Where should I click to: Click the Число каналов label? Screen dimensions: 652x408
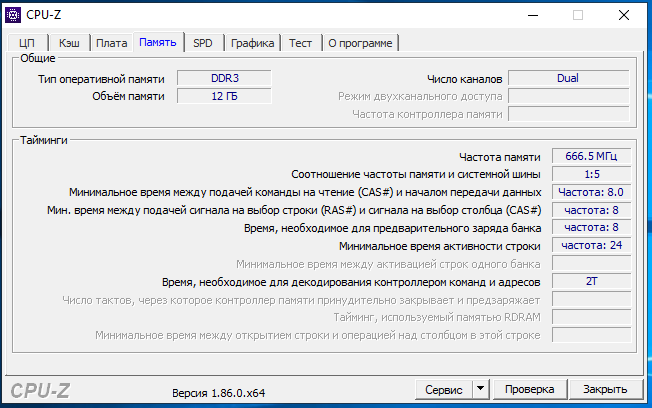[464, 79]
